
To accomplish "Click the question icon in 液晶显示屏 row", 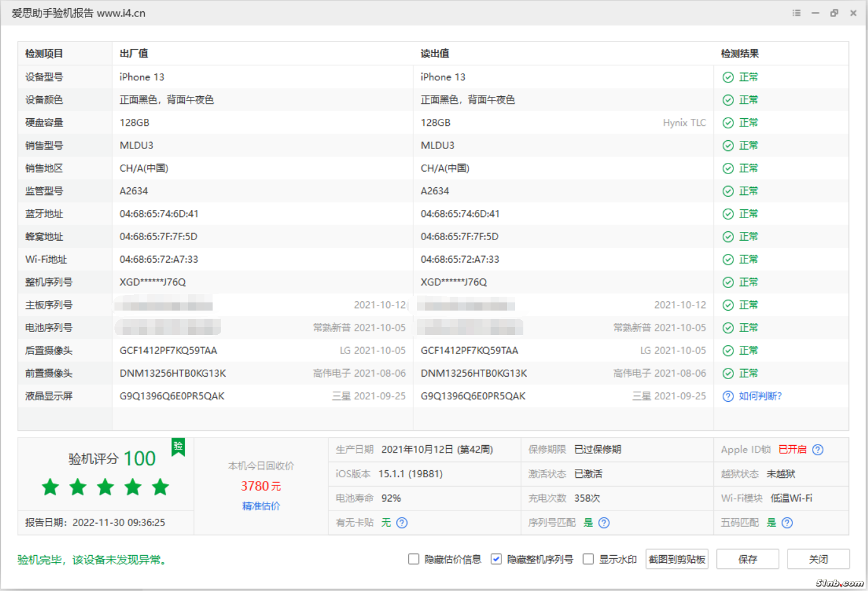I will [x=728, y=396].
